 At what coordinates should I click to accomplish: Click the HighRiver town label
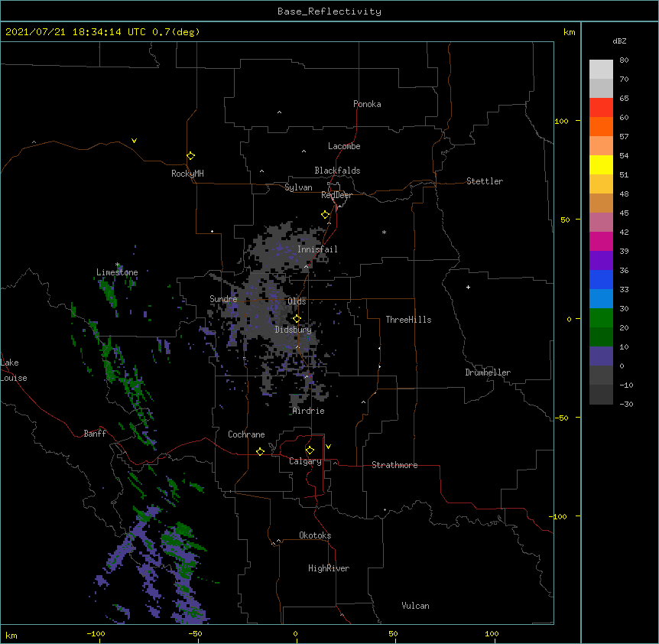pyautogui.click(x=329, y=568)
